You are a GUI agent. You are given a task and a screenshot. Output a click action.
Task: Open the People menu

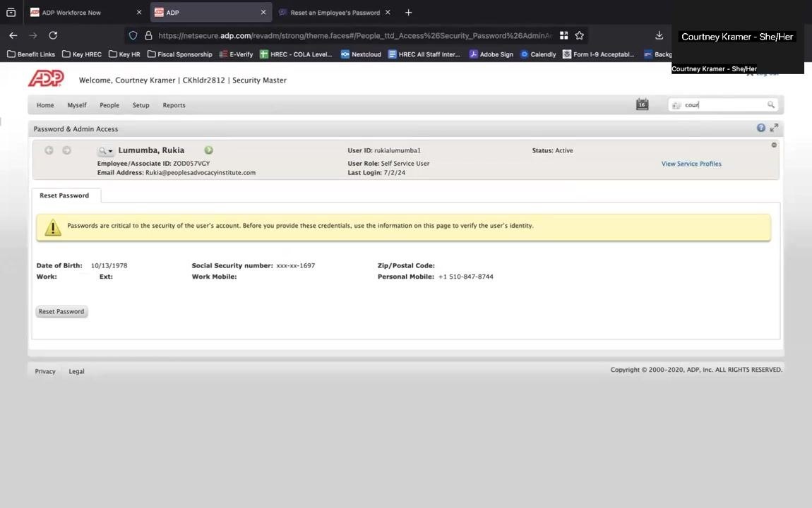point(109,105)
